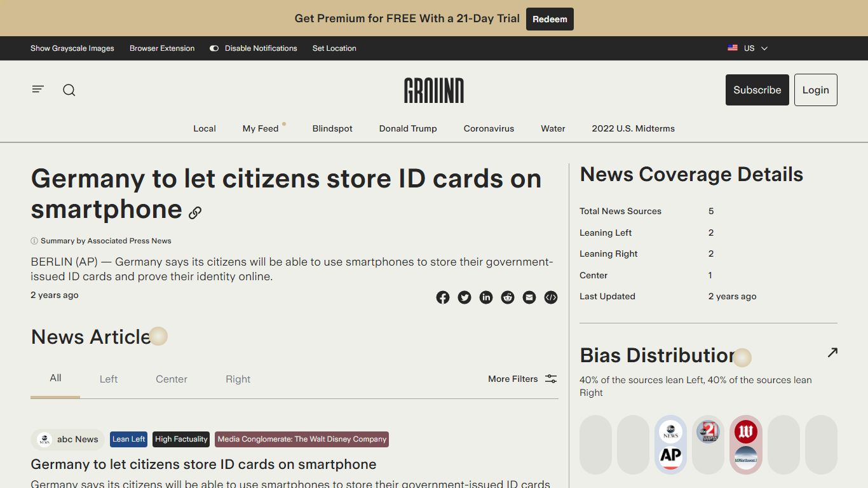The image size is (868, 488).
Task: Click the Lean Left bias tag
Action: (129, 439)
